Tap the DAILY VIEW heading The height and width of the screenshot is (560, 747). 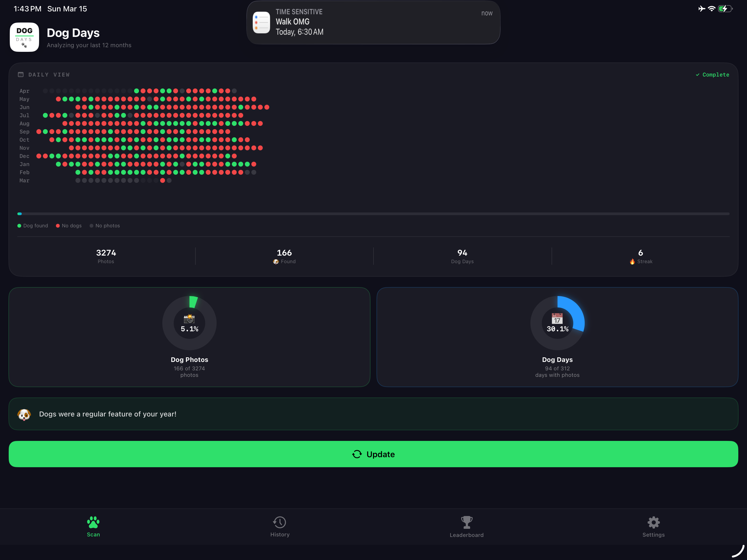(x=49, y=75)
